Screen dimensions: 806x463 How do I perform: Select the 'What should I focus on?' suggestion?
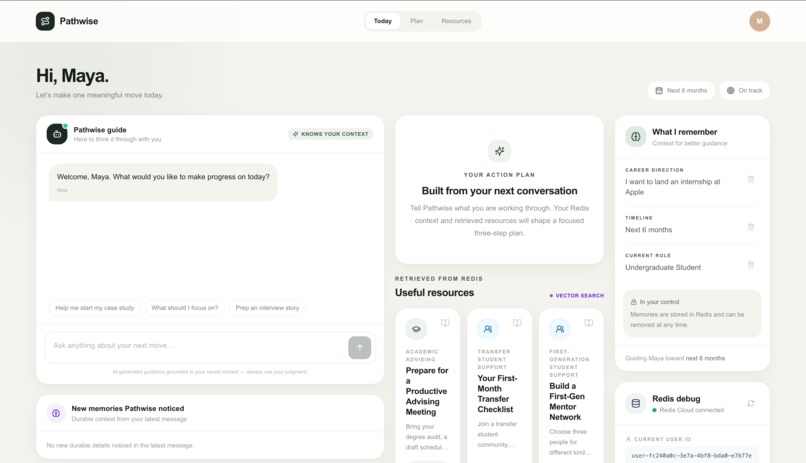click(185, 308)
